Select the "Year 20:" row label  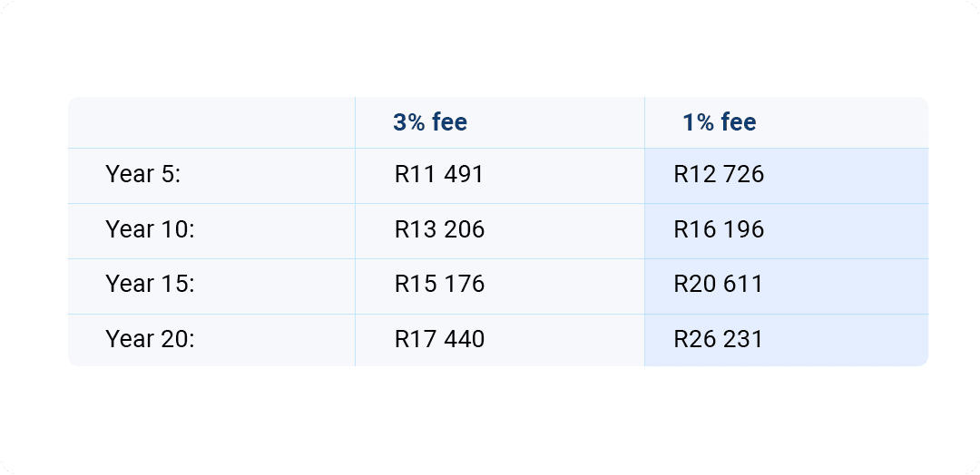pyautogui.click(x=151, y=339)
